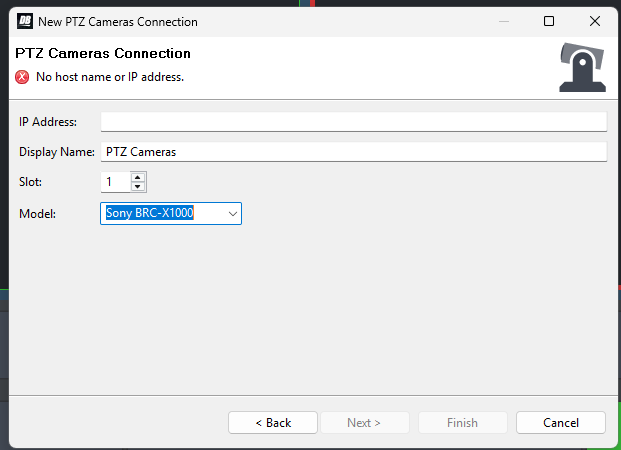
Task: Open the Model dropdown arrow
Action: 233,214
